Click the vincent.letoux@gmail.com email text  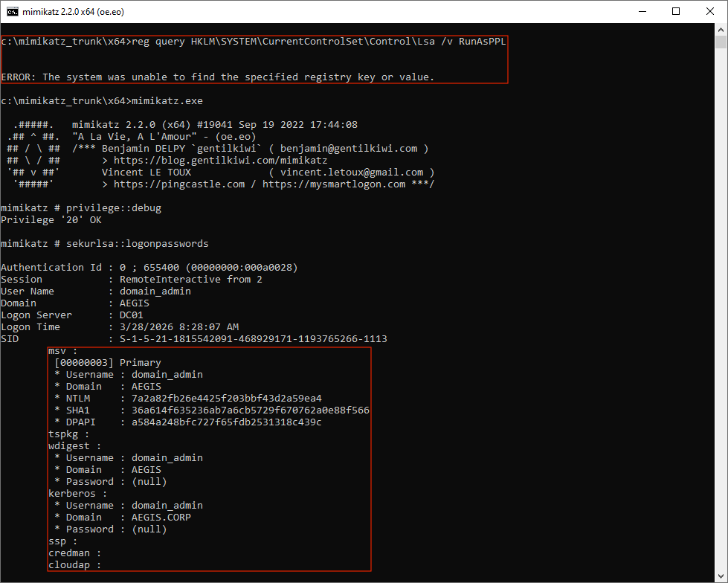[x=352, y=173]
